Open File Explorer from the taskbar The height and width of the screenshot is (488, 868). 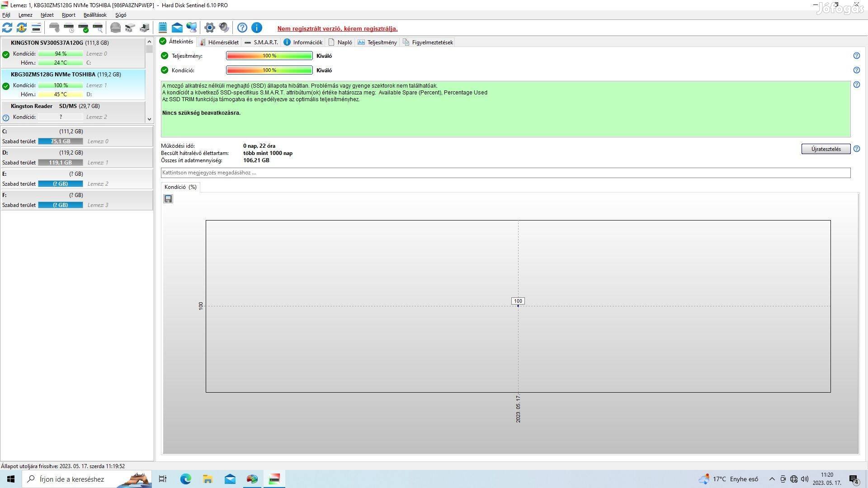208,479
